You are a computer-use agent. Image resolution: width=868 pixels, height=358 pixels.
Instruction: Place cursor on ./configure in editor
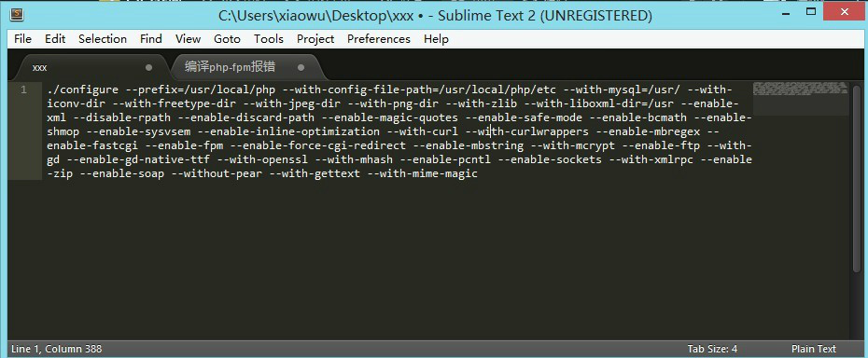tap(82, 89)
